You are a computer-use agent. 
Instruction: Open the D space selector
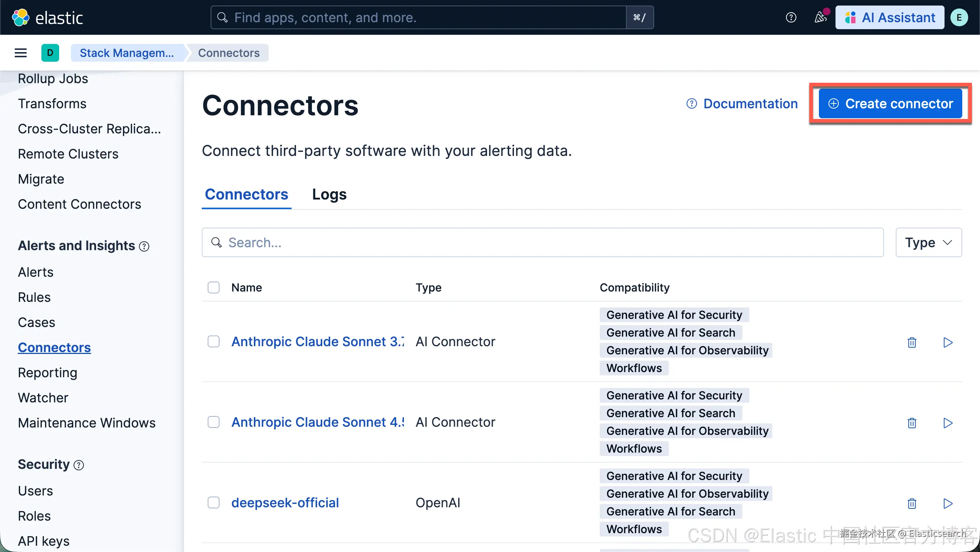click(50, 53)
